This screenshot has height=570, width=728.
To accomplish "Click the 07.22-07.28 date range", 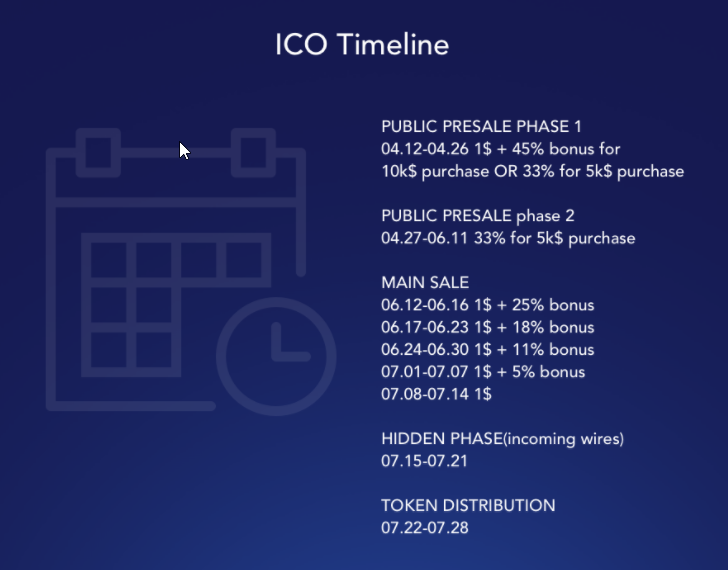I will [x=424, y=527].
